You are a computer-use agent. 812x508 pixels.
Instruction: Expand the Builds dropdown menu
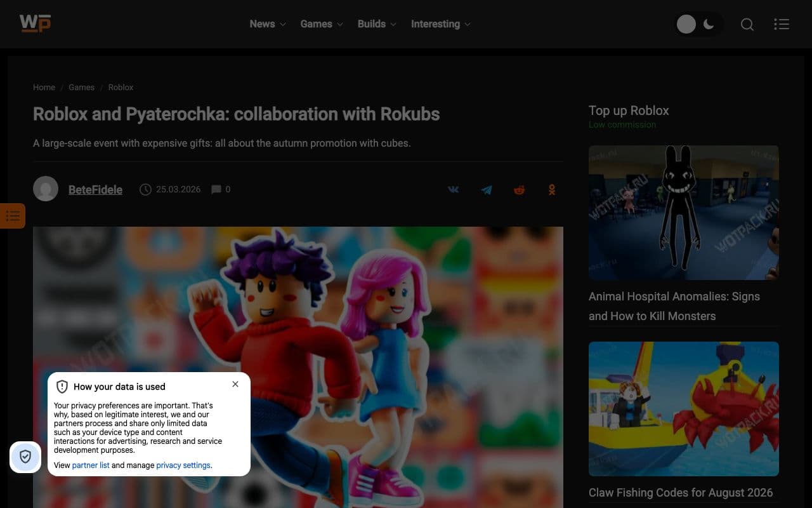click(x=377, y=24)
